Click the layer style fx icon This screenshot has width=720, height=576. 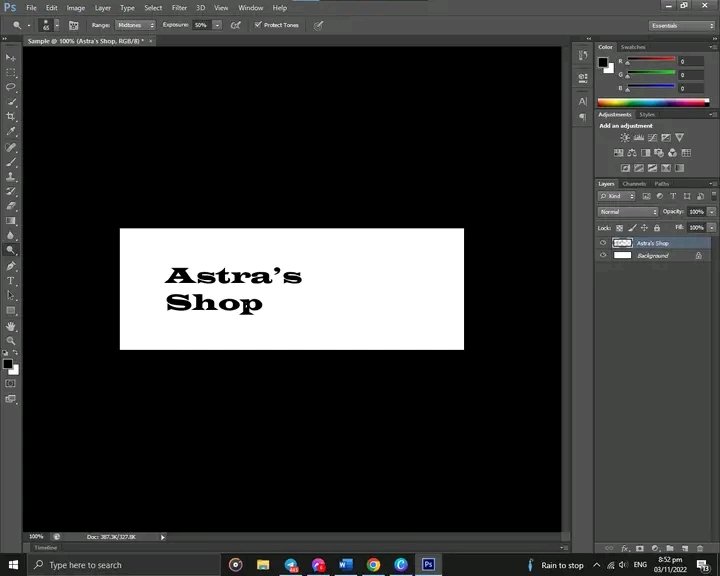pyautogui.click(x=625, y=548)
